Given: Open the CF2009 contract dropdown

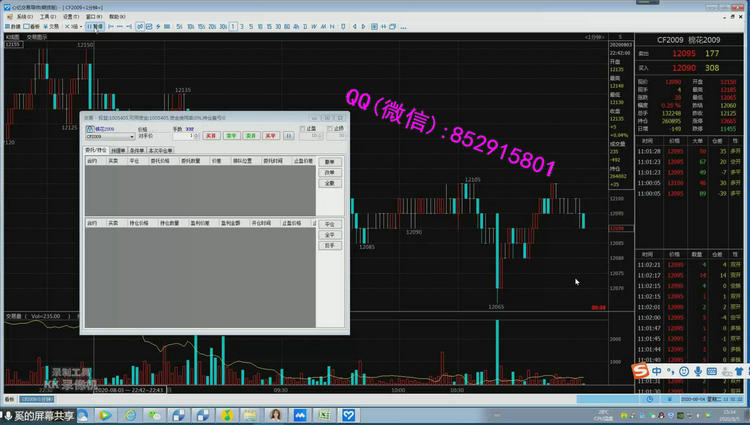Looking at the screenshot, I should (131, 136).
